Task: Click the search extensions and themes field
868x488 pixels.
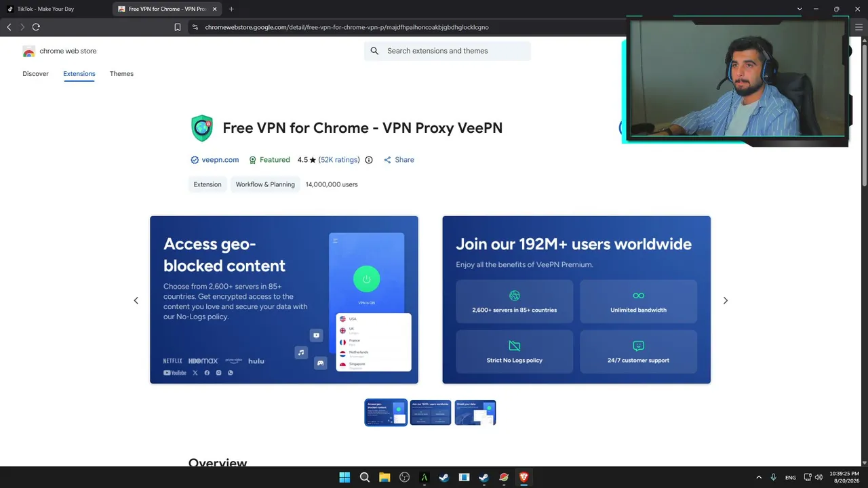Action: click(448, 51)
